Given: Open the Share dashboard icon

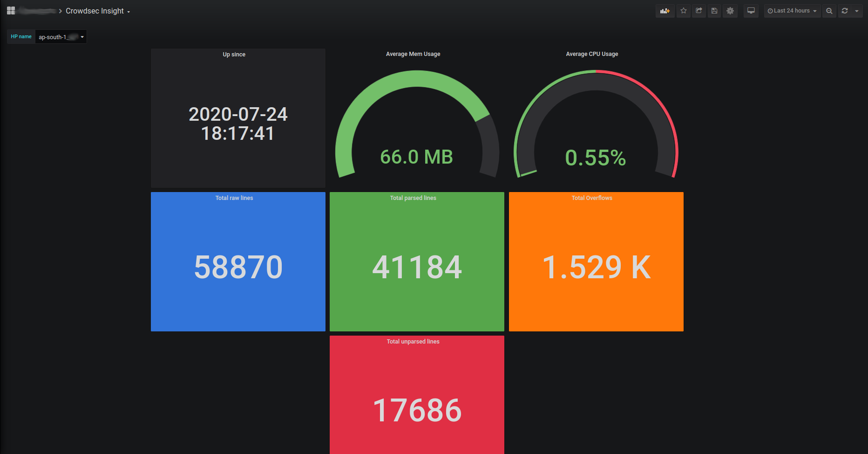Looking at the screenshot, I should click(x=698, y=11).
